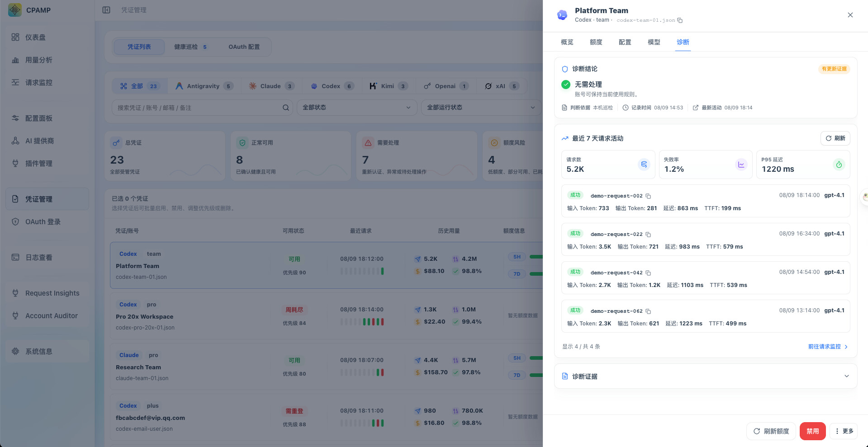Filter credentials by Codex

pyautogui.click(x=332, y=86)
